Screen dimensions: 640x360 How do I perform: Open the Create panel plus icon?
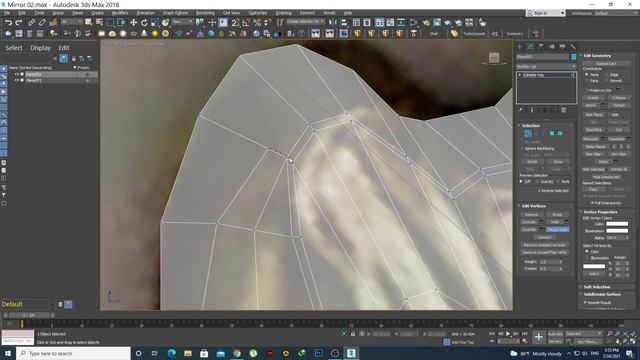coord(520,47)
